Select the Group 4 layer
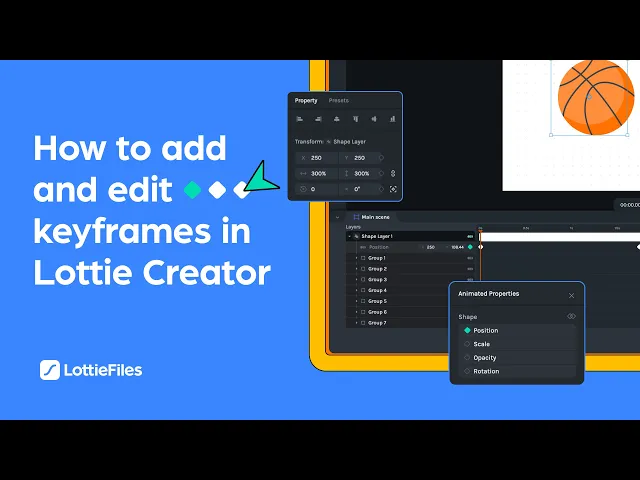Screen dimensions: 640x480 point(377,290)
